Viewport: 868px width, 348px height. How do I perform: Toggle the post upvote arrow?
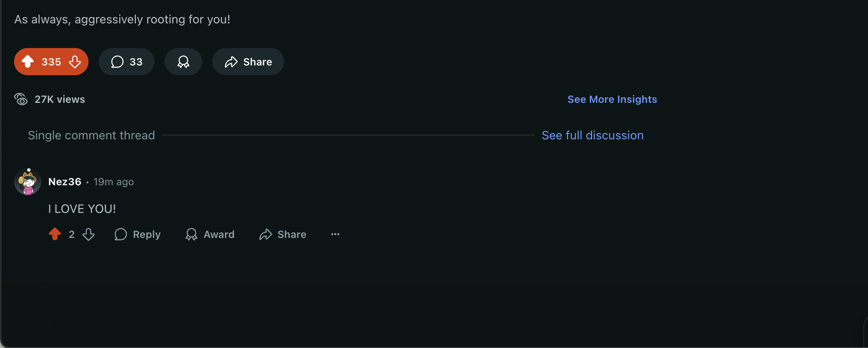tap(28, 62)
